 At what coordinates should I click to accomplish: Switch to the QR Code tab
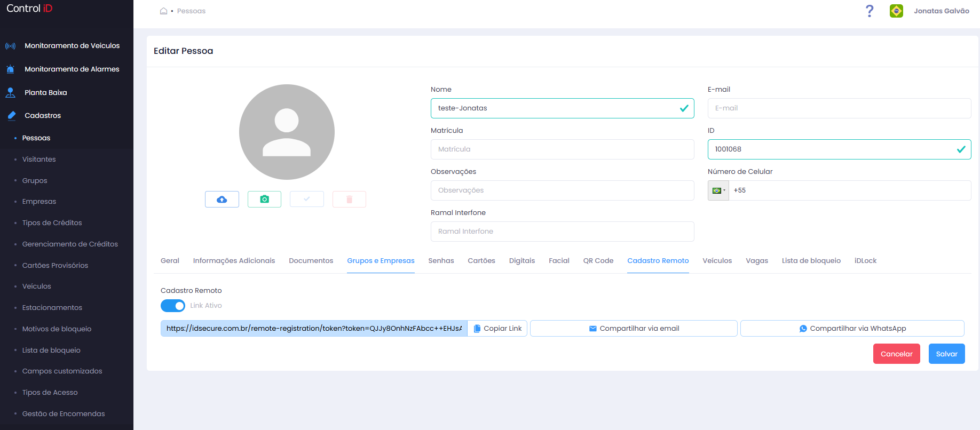point(598,260)
